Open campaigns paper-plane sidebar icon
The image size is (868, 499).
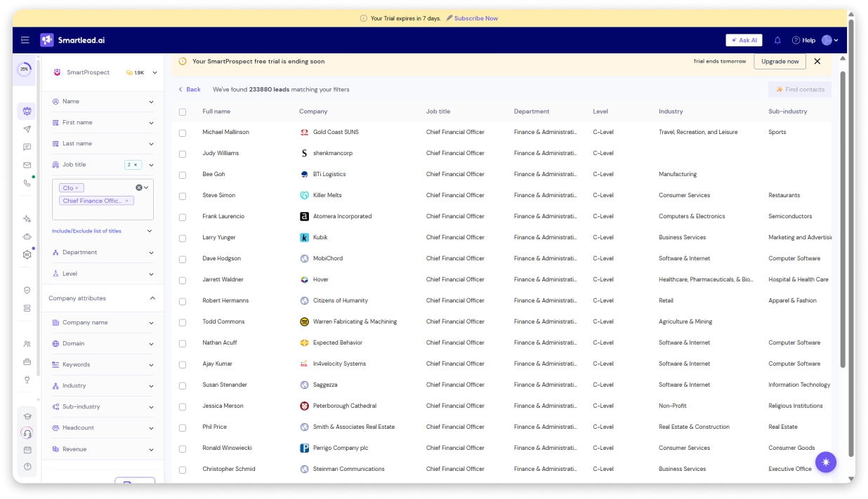27,129
